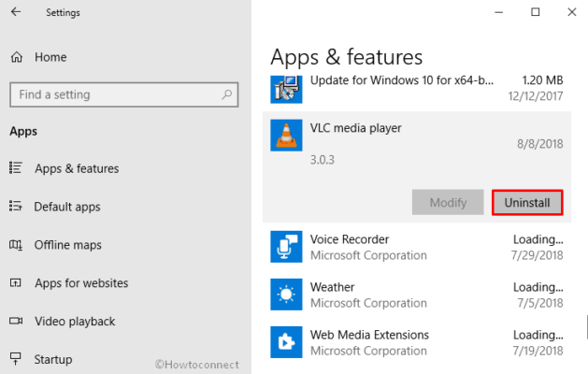Click the vertical scrollbar thumb at right edge

tap(587, 327)
